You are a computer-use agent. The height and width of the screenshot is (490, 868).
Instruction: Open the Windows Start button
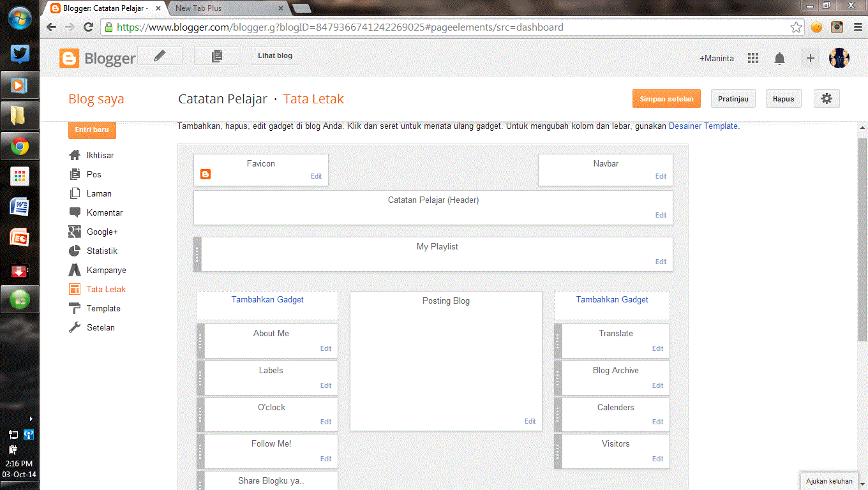tap(20, 17)
